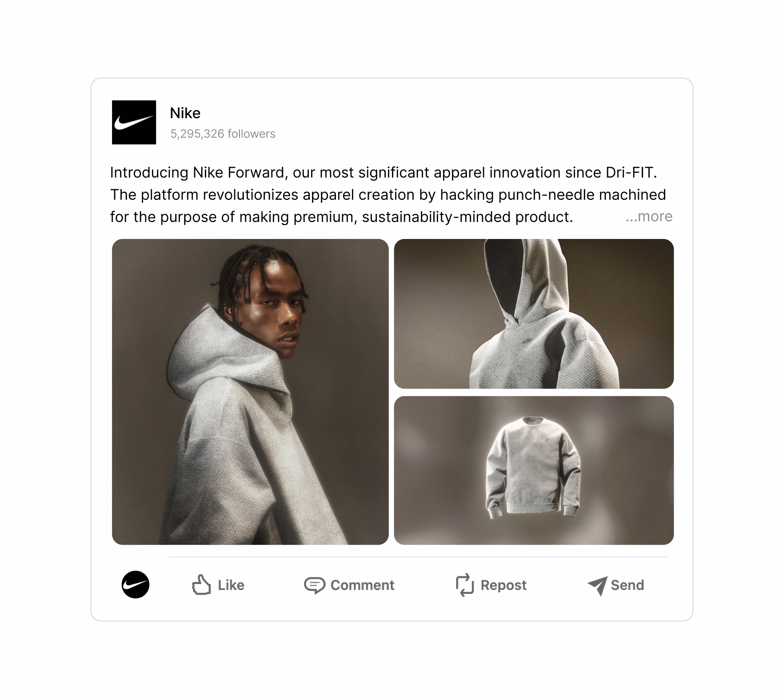This screenshot has height=700, width=783.
Task: Select the Repost label text
Action: tap(503, 585)
